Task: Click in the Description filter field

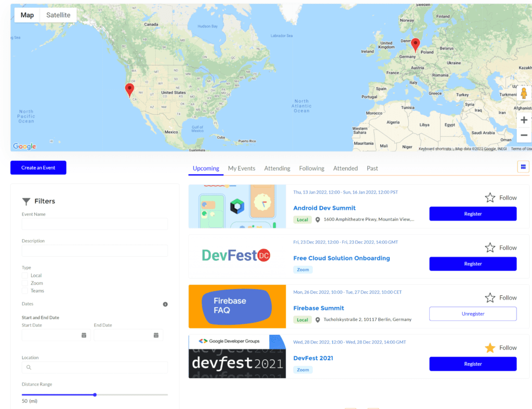Action: (x=95, y=251)
